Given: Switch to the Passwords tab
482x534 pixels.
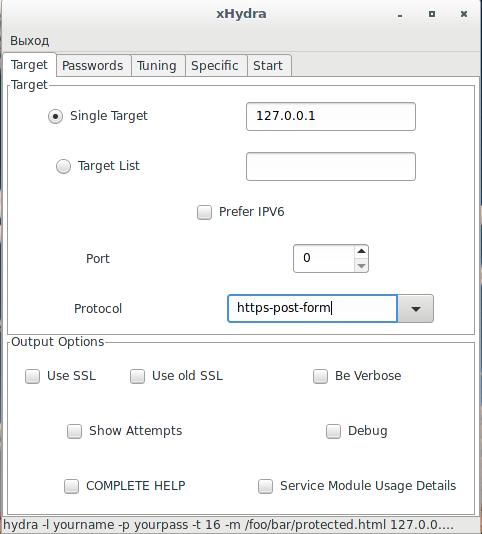Looking at the screenshot, I should coord(93,65).
